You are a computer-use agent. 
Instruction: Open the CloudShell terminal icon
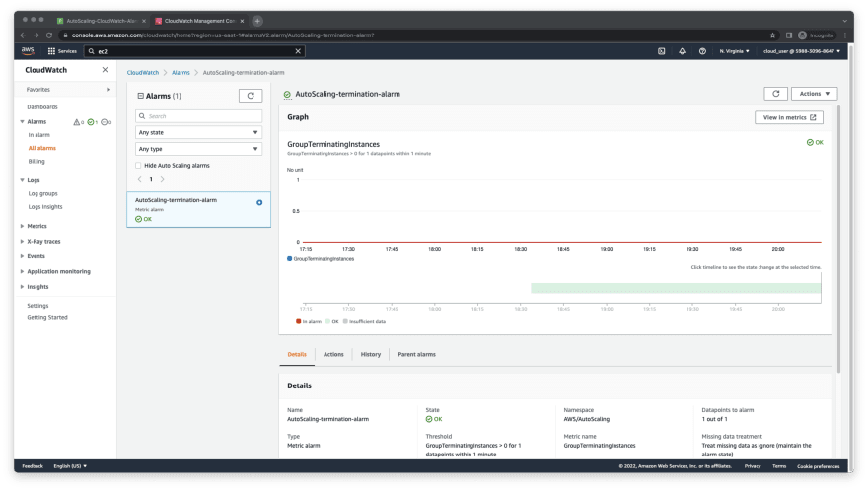coord(661,51)
